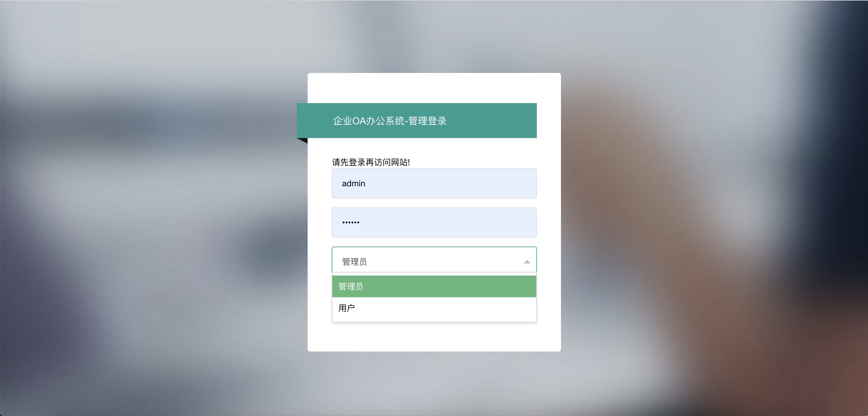Select the 用户 option in dropdown
This screenshot has height=416, width=868.
434,308
